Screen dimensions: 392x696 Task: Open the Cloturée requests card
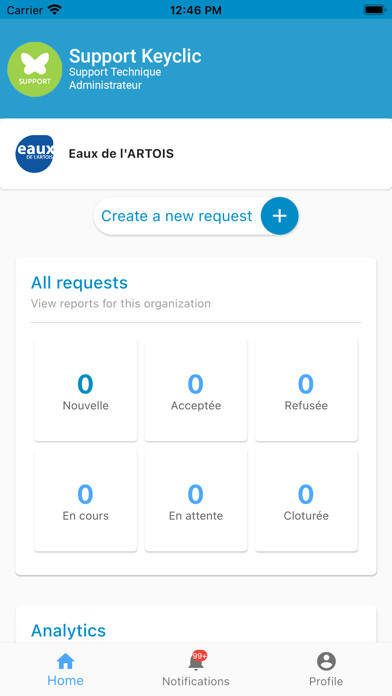(306, 501)
